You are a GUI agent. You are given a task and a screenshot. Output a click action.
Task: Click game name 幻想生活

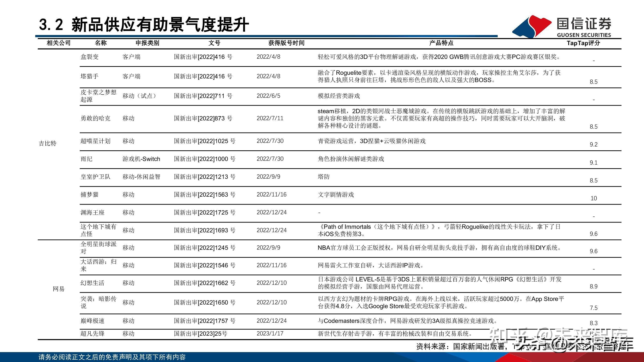coord(92,283)
